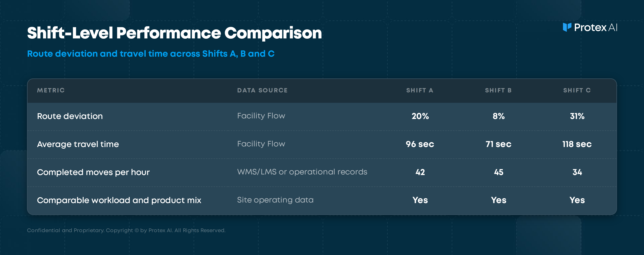Select the METRIC column header
644x255 pixels.
click(x=51, y=90)
